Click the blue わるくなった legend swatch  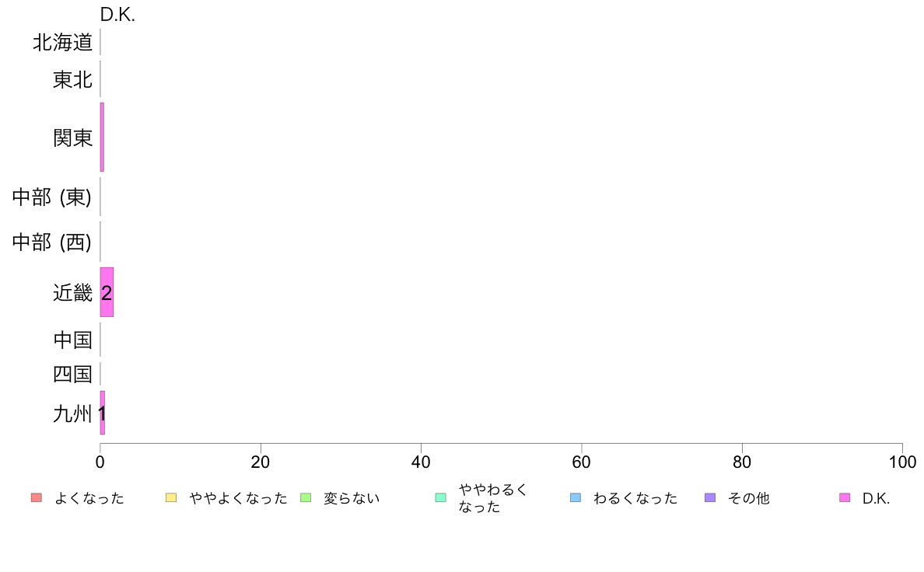coord(575,497)
